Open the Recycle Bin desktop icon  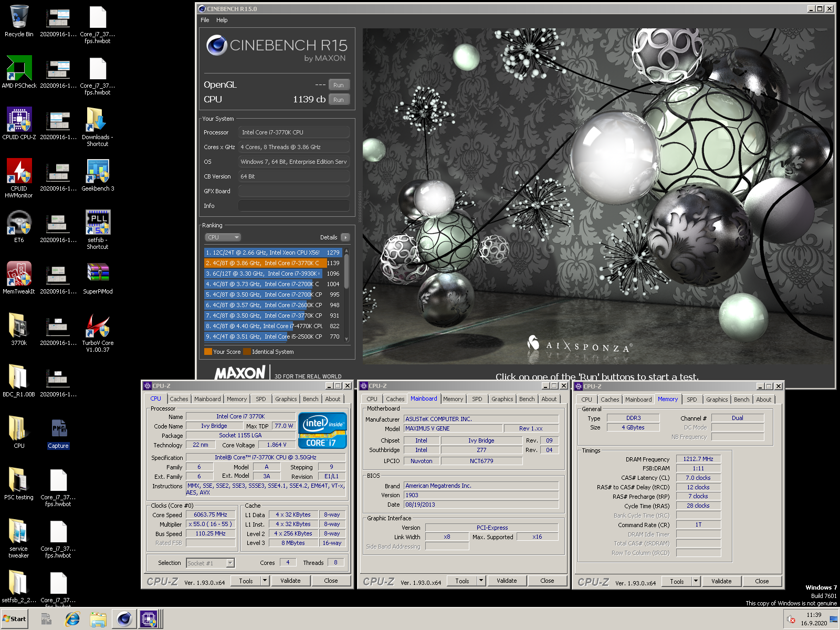point(19,21)
